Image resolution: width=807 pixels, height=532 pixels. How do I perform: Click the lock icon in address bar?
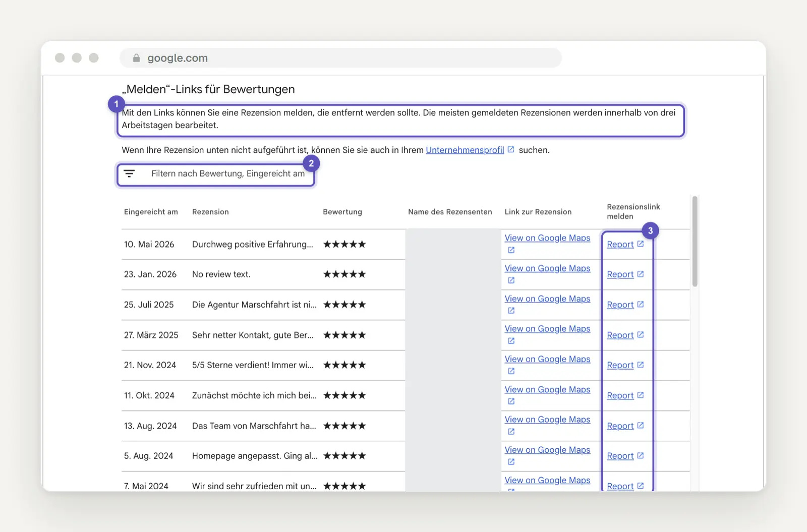(136, 58)
